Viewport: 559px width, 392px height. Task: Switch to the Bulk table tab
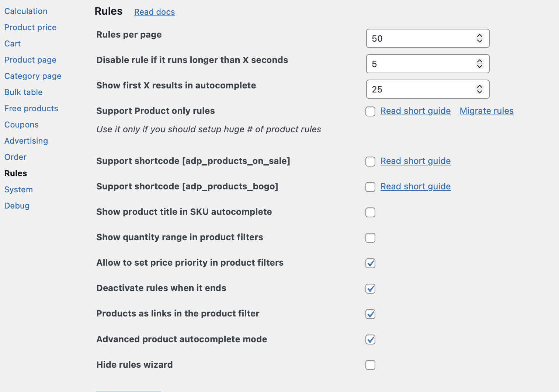coord(23,92)
